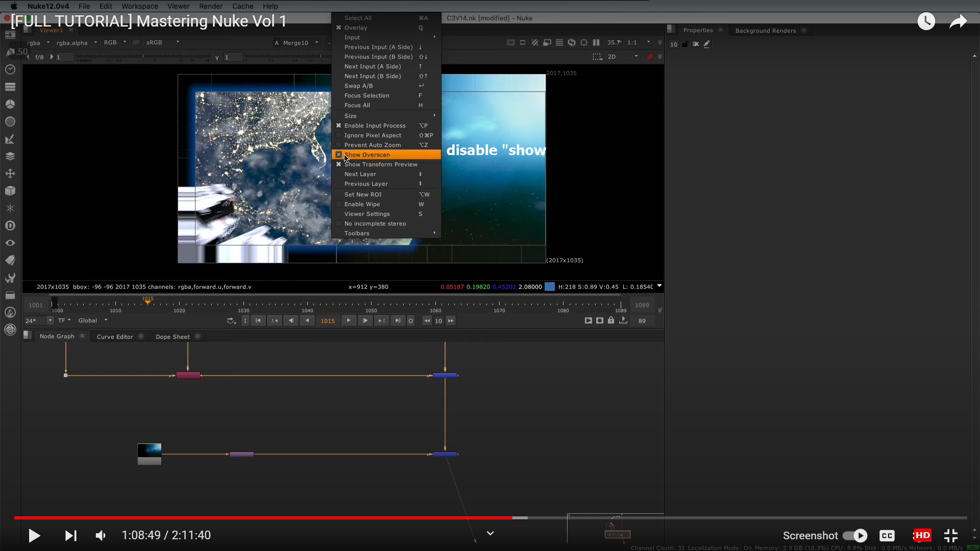This screenshot has height=551, width=980.
Task: Jump to first frame in timeline controls
Action: pyautogui.click(x=258, y=320)
